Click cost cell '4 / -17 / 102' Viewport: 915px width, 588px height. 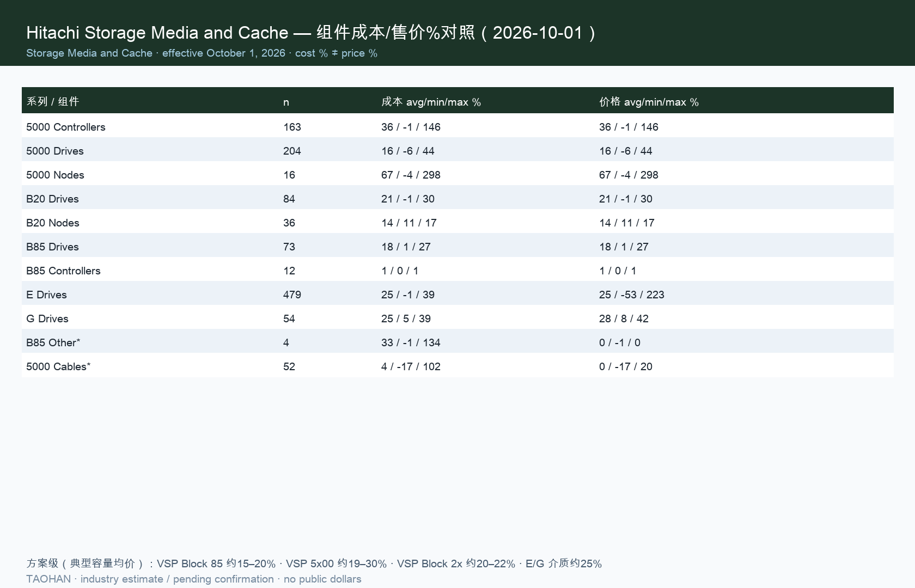tap(411, 366)
